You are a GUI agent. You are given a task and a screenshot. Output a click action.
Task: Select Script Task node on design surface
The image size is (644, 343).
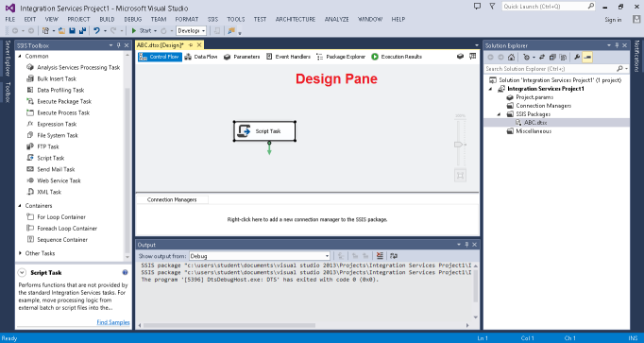tap(265, 131)
